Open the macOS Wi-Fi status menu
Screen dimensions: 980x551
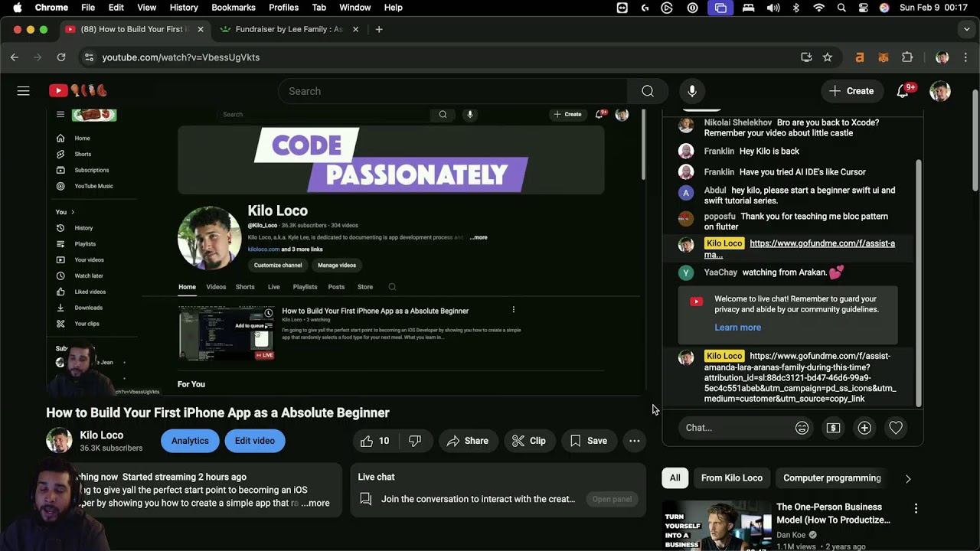click(x=819, y=8)
